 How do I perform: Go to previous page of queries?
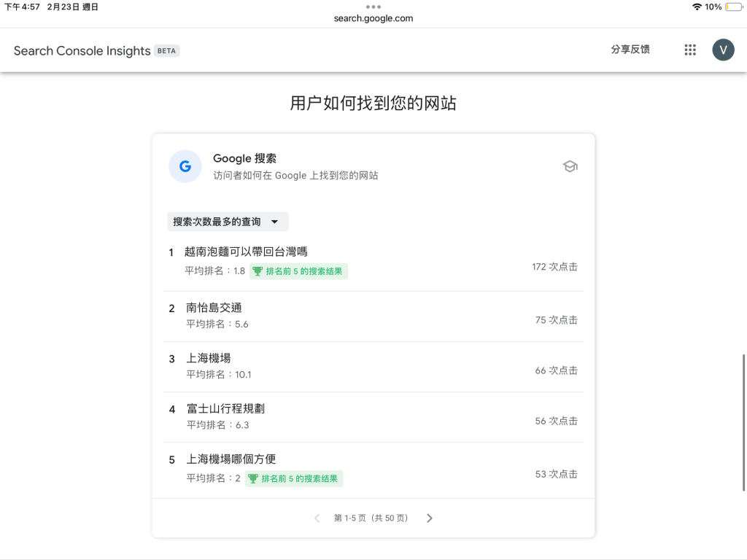click(317, 518)
